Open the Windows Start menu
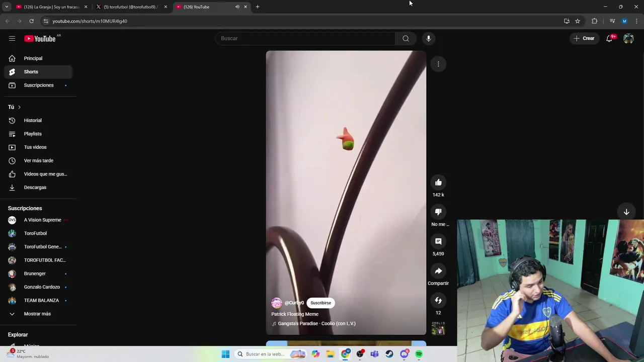The height and width of the screenshot is (362, 644). point(225,354)
